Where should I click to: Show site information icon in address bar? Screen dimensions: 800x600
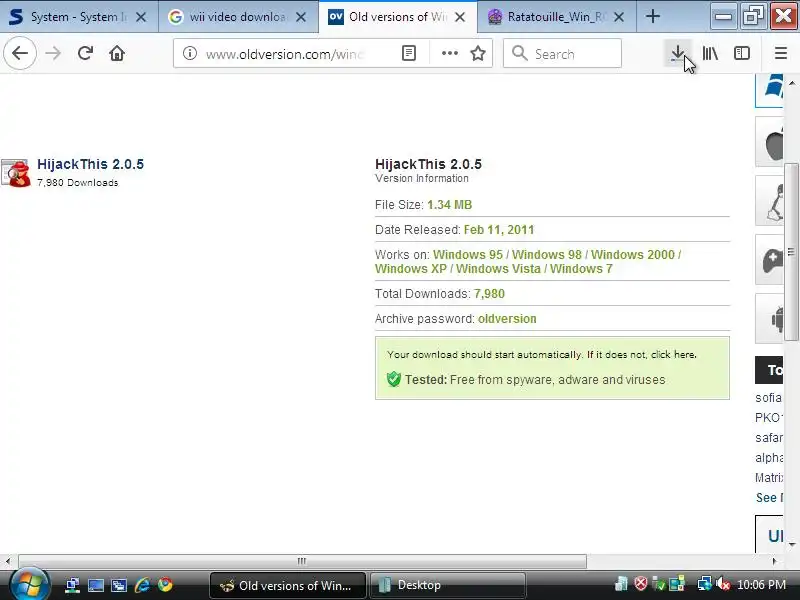click(x=190, y=53)
